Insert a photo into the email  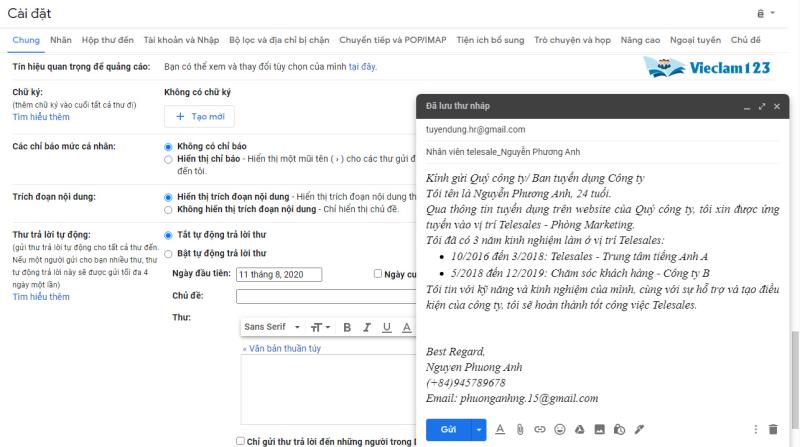click(x=599, y=430)
